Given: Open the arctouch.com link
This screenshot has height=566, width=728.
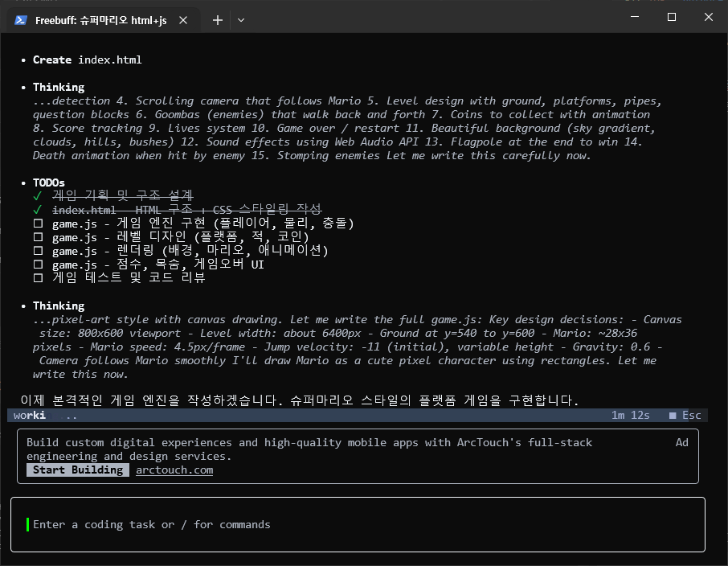Looking at the screenshot, I should (x=174, y=470).
